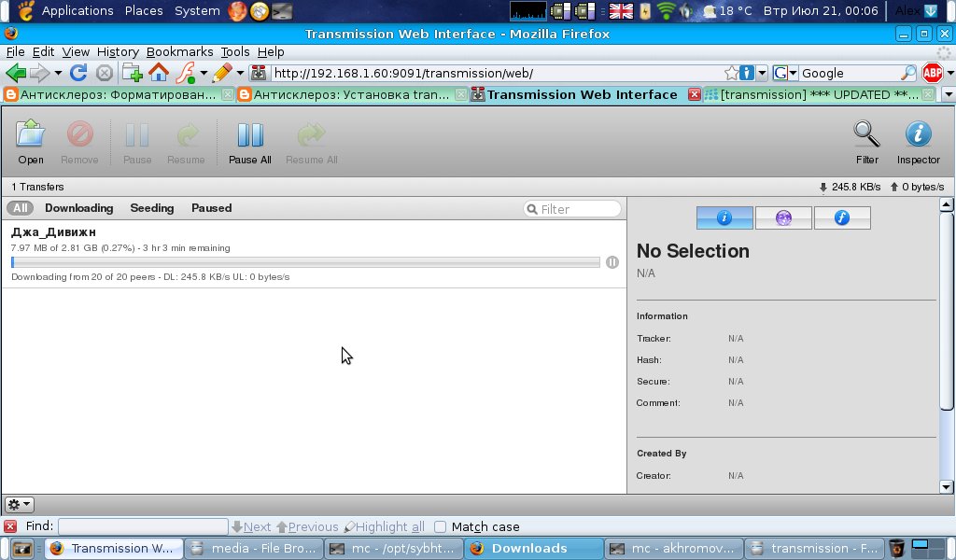Screen dimensions: 956x560
Task: Open the Tools menu
Action: (x=235, y=51)
